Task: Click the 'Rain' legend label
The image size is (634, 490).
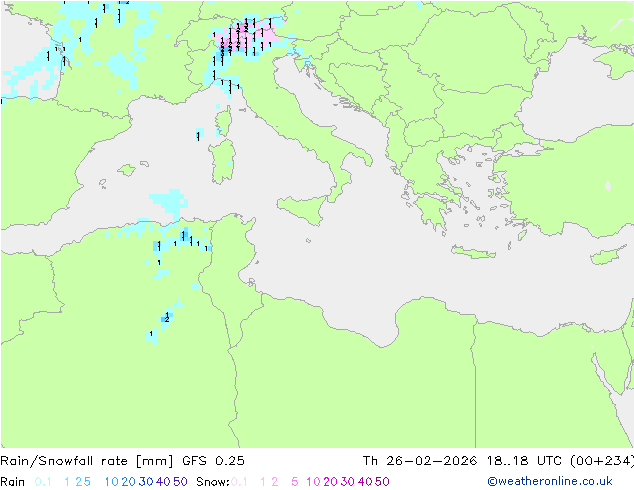Action: 13,482
